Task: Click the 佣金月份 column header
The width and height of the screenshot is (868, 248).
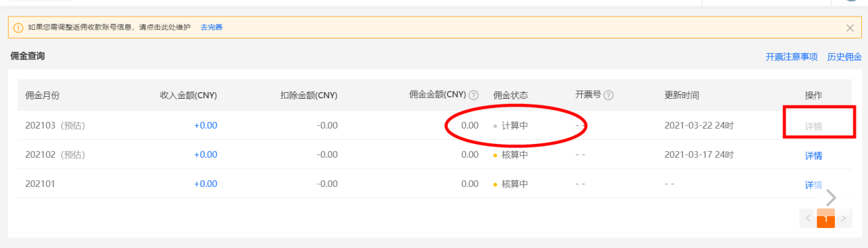Action: point(42,95)
